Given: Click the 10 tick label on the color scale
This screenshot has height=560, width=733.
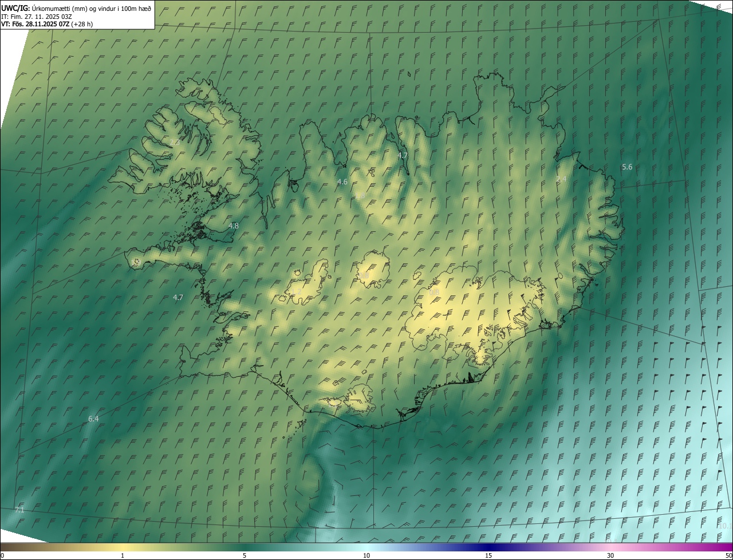Looking at the screenshot, I should tap(366, 555).
